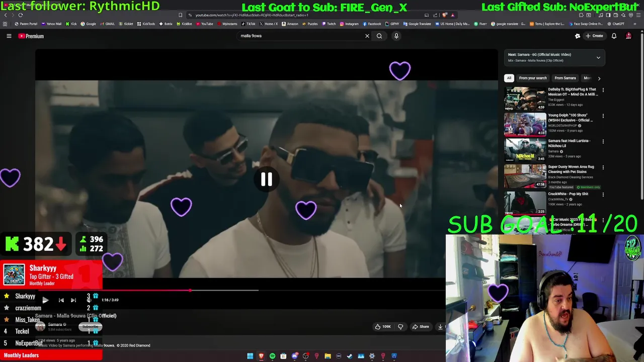Open the ChatGPT bookmark
The height and width of the screenshot is (362, 644).
point(615,24)
